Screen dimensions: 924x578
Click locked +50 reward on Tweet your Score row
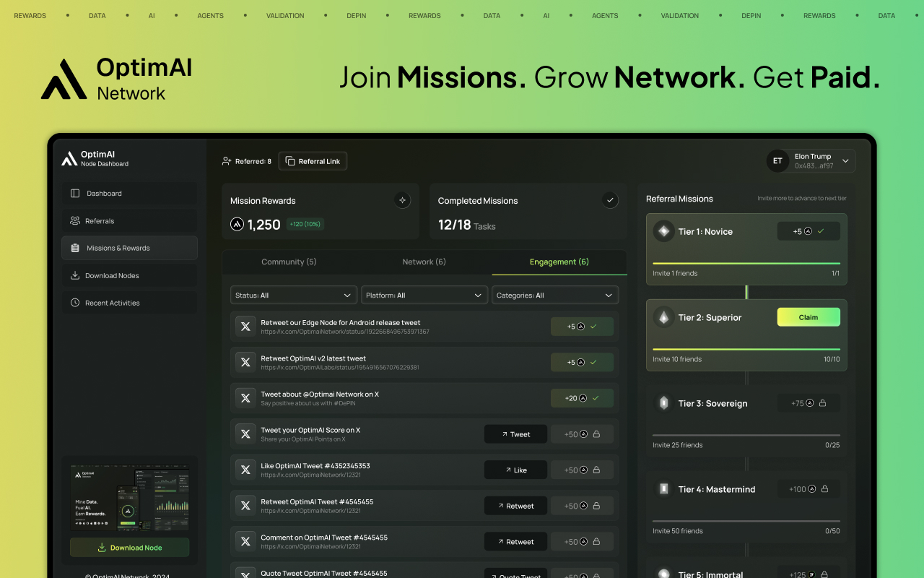tap(582, 434)
